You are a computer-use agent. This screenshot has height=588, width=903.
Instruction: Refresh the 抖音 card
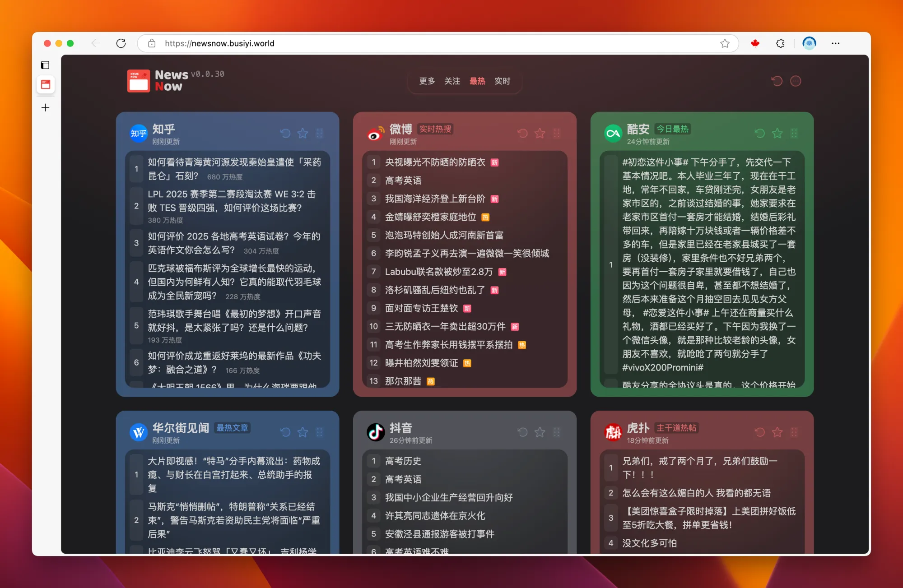(522, 432)
